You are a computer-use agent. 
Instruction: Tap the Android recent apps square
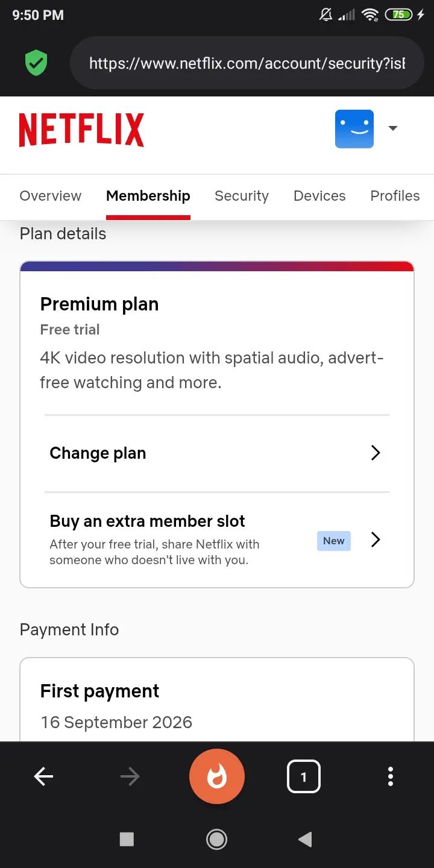(x=127, y=839)
